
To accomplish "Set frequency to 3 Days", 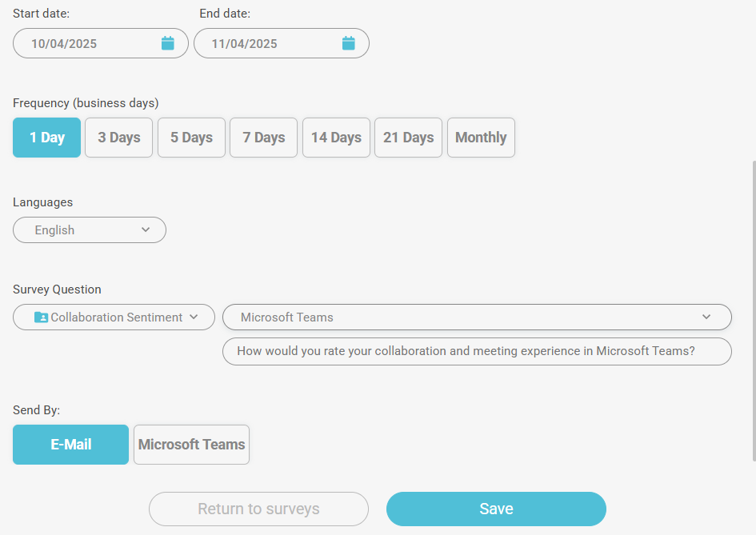I will 118,138.
